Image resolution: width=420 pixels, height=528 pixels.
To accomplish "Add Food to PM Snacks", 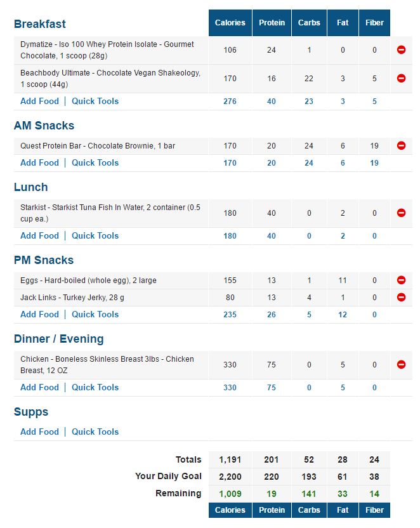I will tap(40, 314).
